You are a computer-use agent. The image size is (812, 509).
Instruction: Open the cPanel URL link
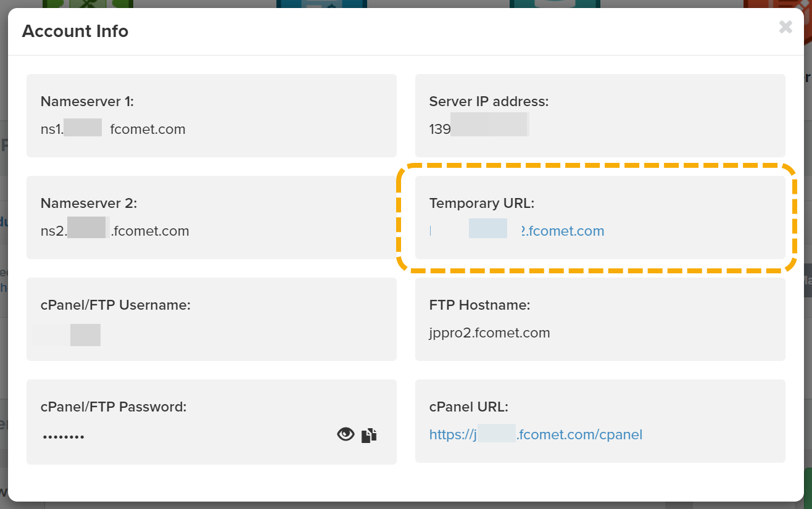536,434
